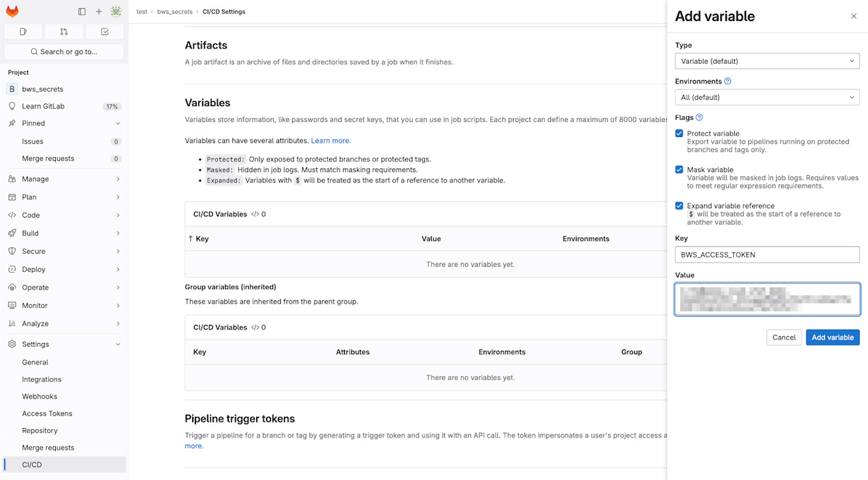Select the Merge requests shortcut icon

pos(64,31)
